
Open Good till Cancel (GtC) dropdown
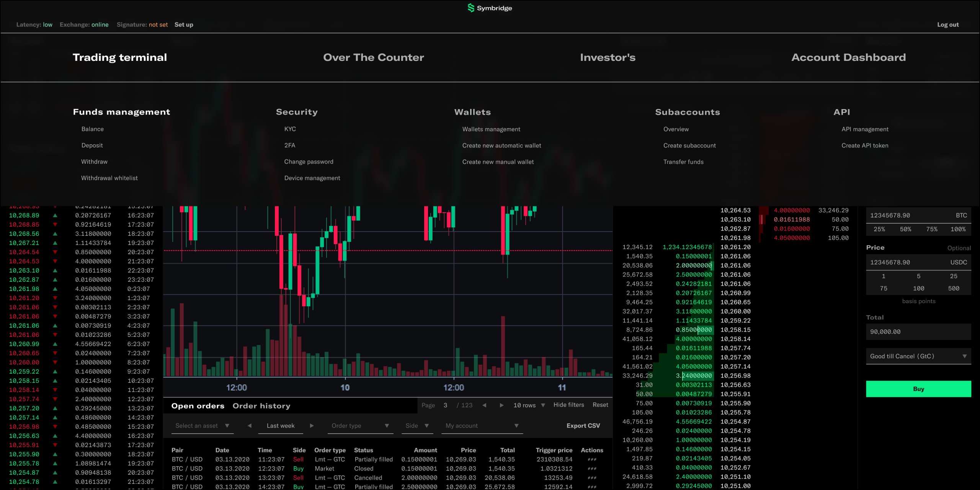[x=918, y=356]
